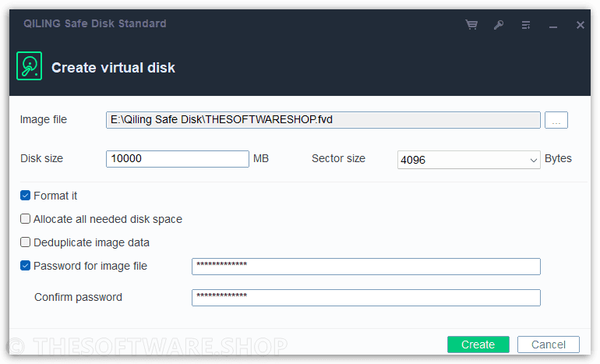This screenshot has height=364, width=600.
Task: Click the Create button
Action: 478,345
